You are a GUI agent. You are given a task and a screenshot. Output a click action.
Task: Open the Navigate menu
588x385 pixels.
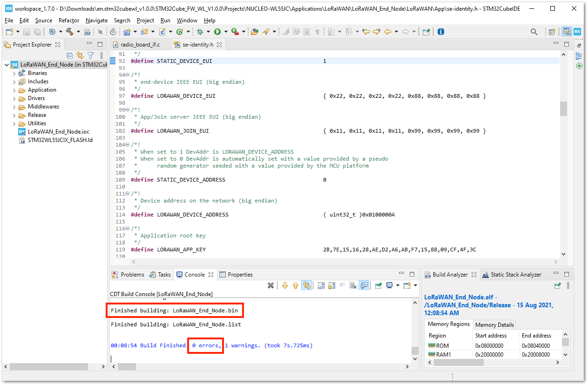point(96,20)
